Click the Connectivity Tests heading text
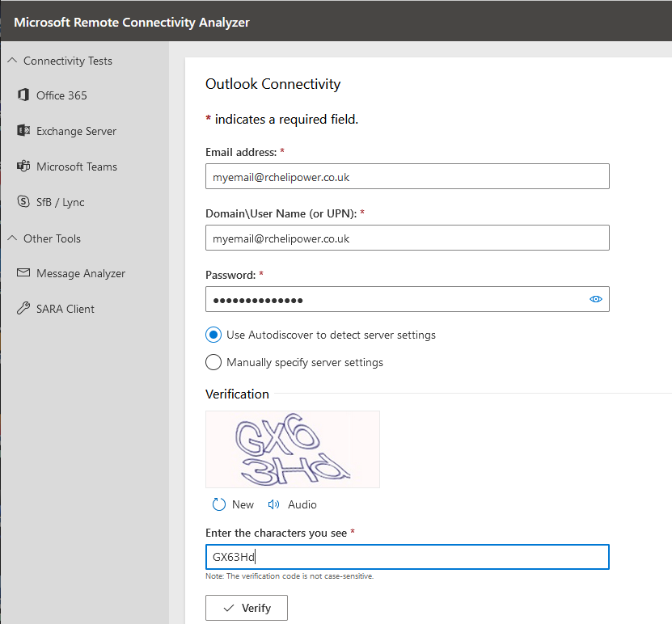672x624 pixels. tap(68, 61)
